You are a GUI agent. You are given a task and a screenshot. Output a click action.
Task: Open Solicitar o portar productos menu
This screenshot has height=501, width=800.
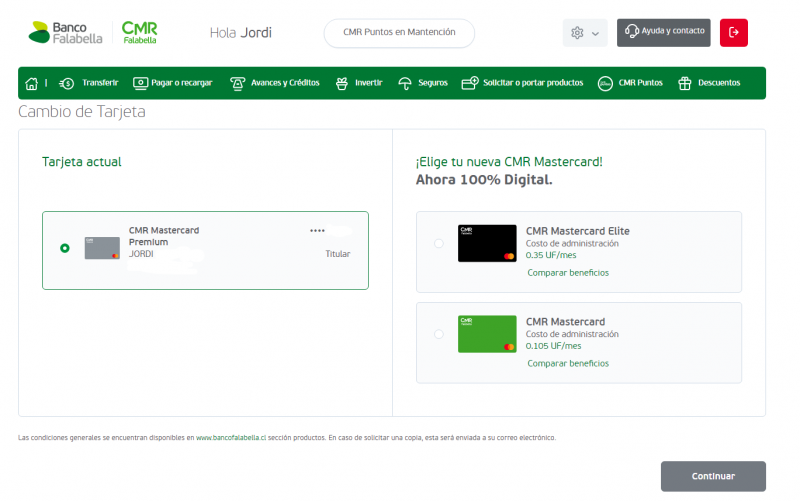(522, 83)
